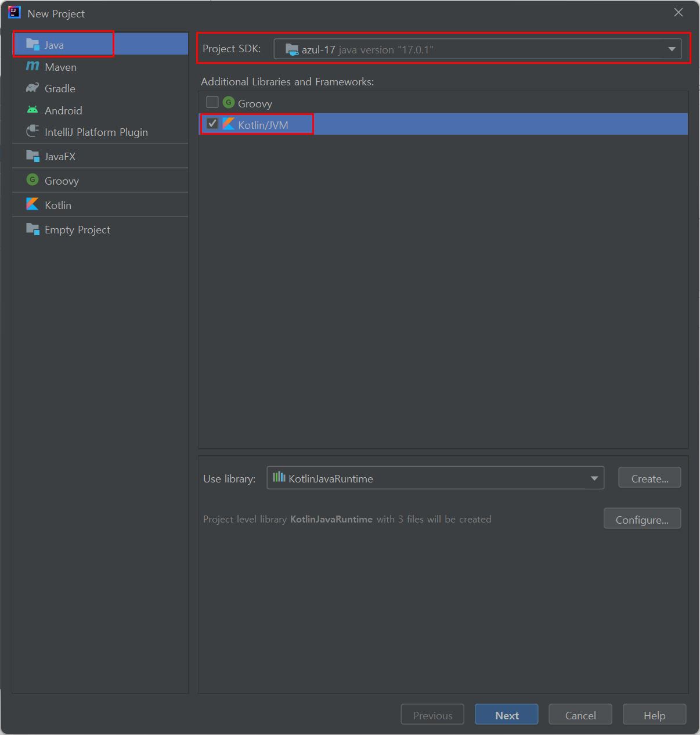Close the New Project dialog window
The height and width of the screenshot is (735, 700).
[x=678, y=13]
